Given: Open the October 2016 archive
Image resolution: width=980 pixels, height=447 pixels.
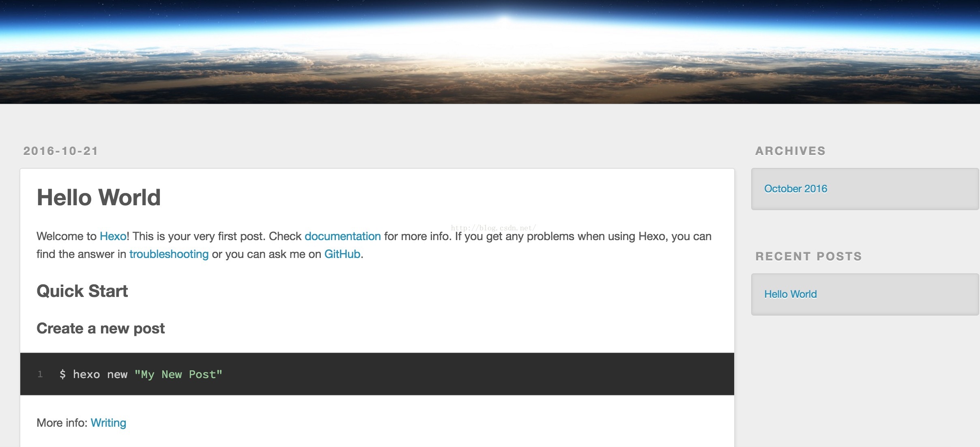Looking at the screenshot, I should click(x=795, y=189).
